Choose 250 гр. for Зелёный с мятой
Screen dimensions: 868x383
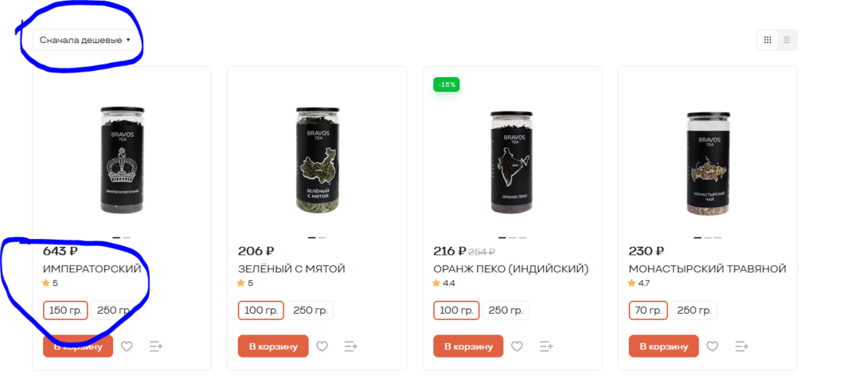[311, 311]
